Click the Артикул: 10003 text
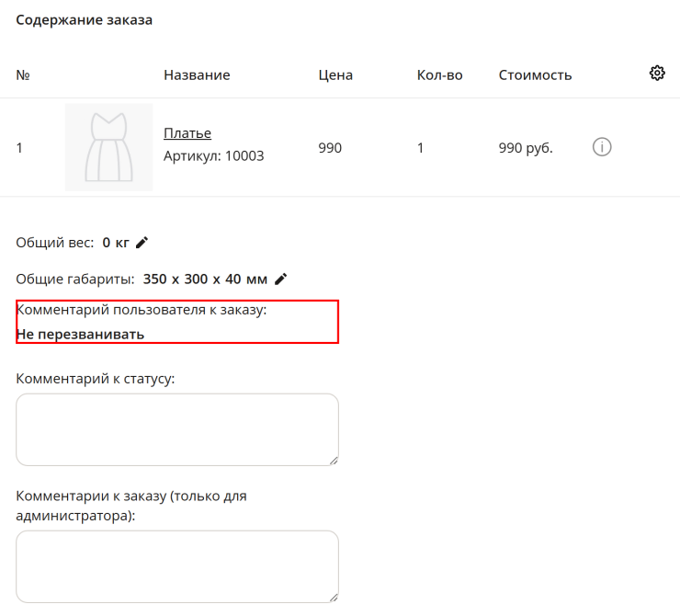This screenshot has height=616, width=680. pos(214,156)
